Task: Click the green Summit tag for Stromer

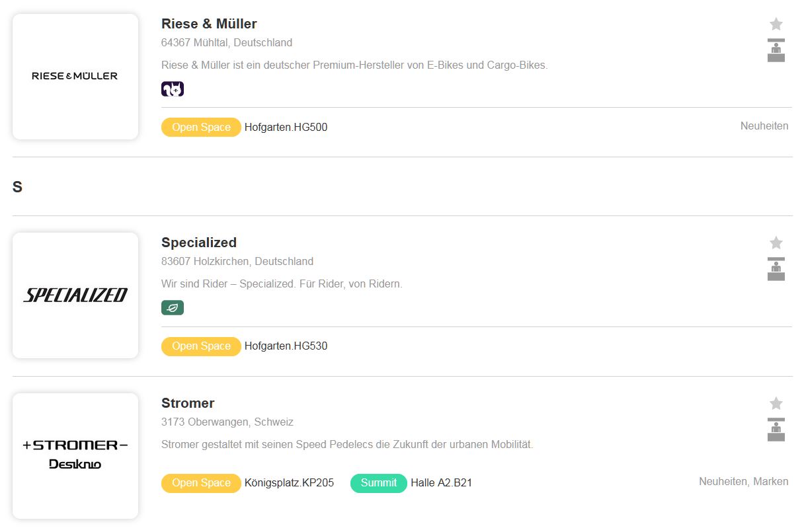Action: [379, 483]
